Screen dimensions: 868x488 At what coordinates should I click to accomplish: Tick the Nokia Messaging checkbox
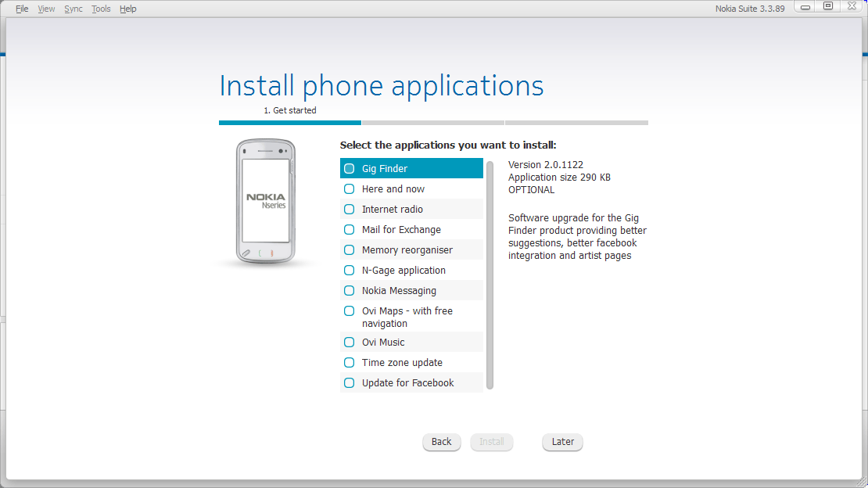coord(350,291)
